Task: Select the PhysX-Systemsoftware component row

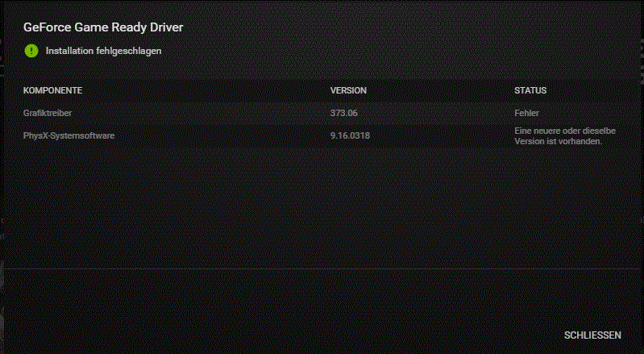Action: pyautogui.click(x=322, y=135)
